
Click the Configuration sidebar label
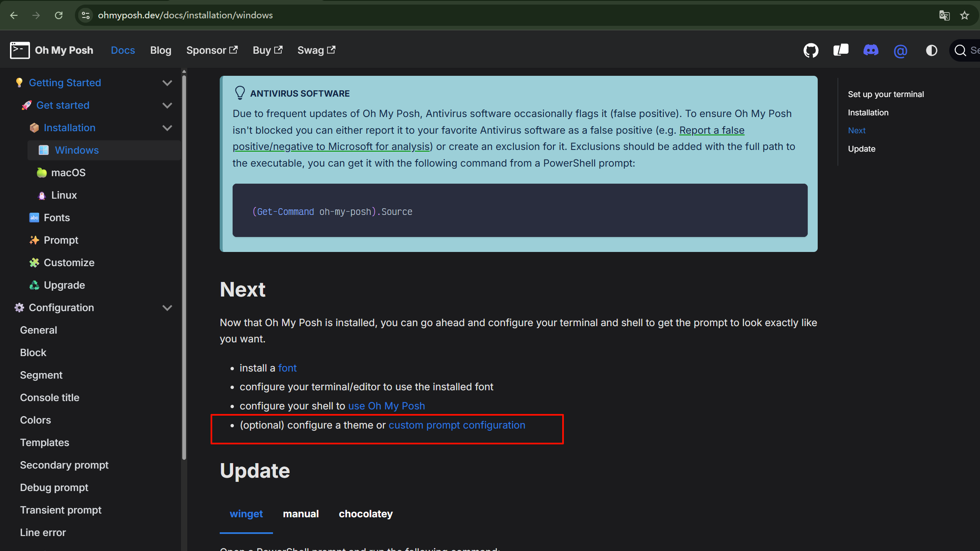[x=61, y=308]
